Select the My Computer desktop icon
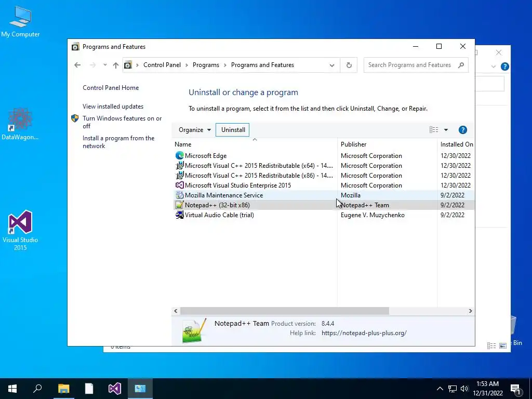 (x=20, y=22)
